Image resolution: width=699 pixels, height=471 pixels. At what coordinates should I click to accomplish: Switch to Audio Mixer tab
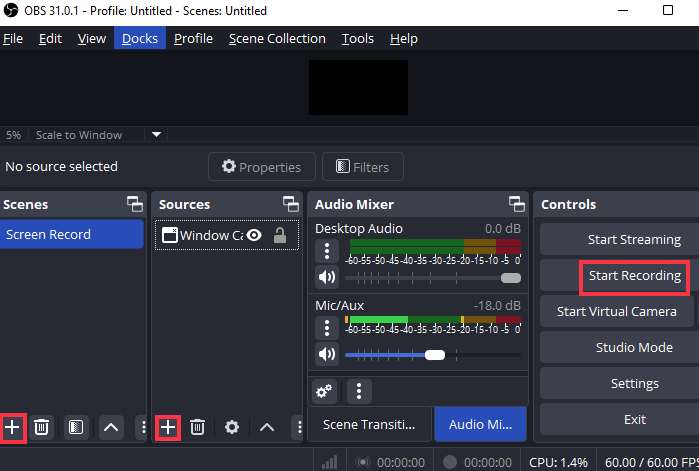[x=480, y=425]
